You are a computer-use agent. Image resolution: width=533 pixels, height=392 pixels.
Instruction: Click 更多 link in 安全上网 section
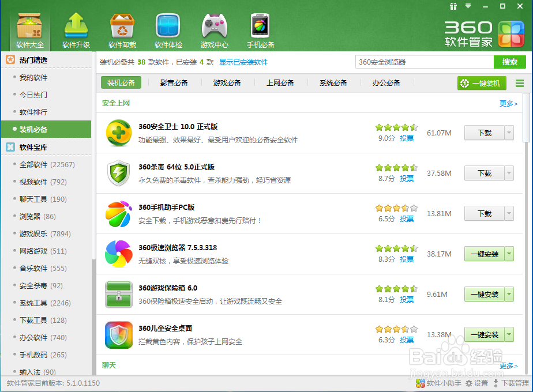coord(509,103)
